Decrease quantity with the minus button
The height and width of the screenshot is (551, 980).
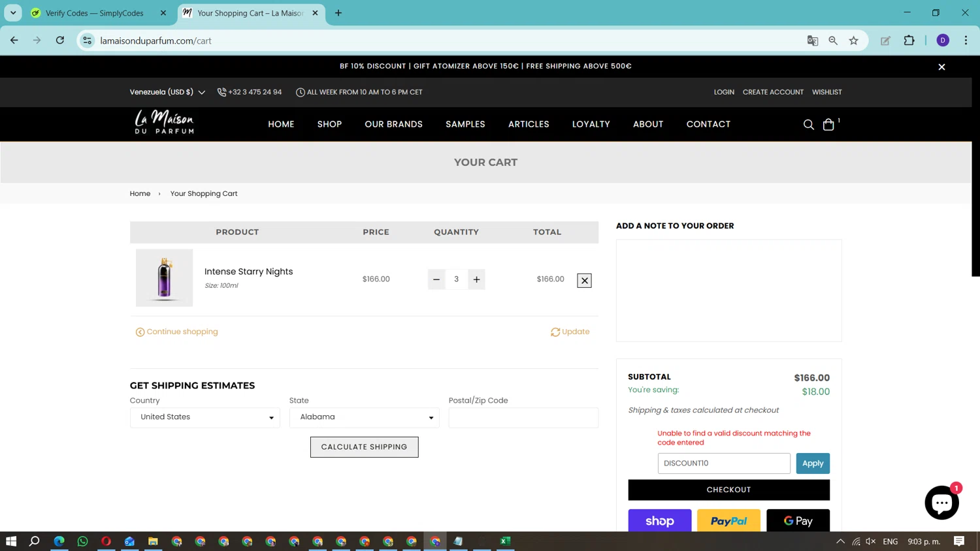[436, 279]
